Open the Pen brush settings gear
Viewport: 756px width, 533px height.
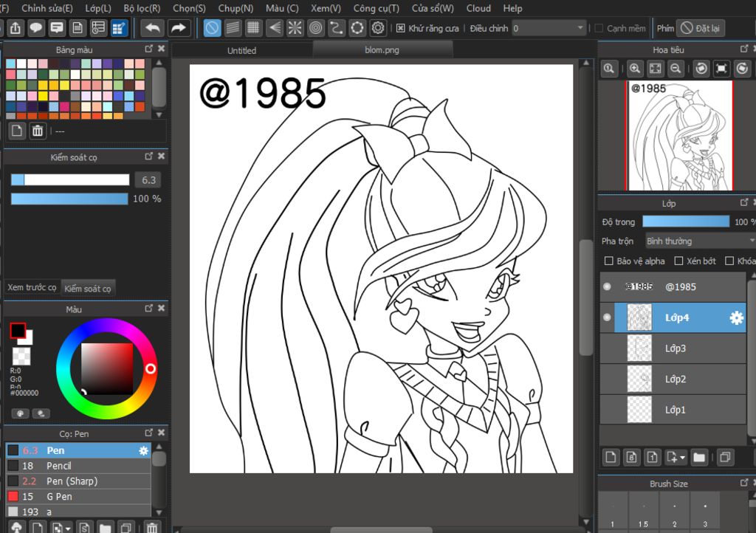tap(143, 450)
